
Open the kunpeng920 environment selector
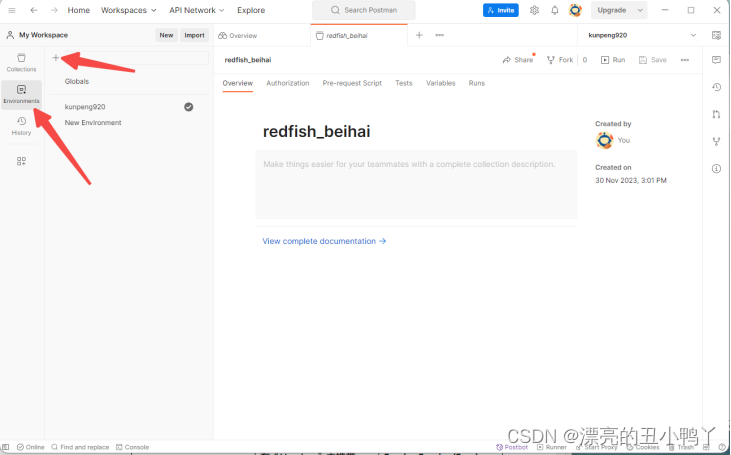(642, 35)
